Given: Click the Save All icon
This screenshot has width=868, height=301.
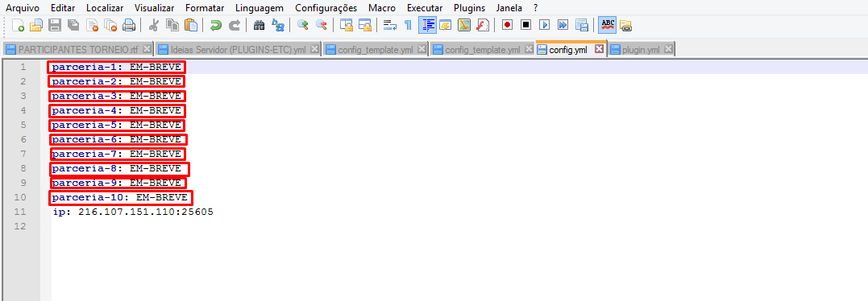Looking at the screenshot, I should coord(73,25).
